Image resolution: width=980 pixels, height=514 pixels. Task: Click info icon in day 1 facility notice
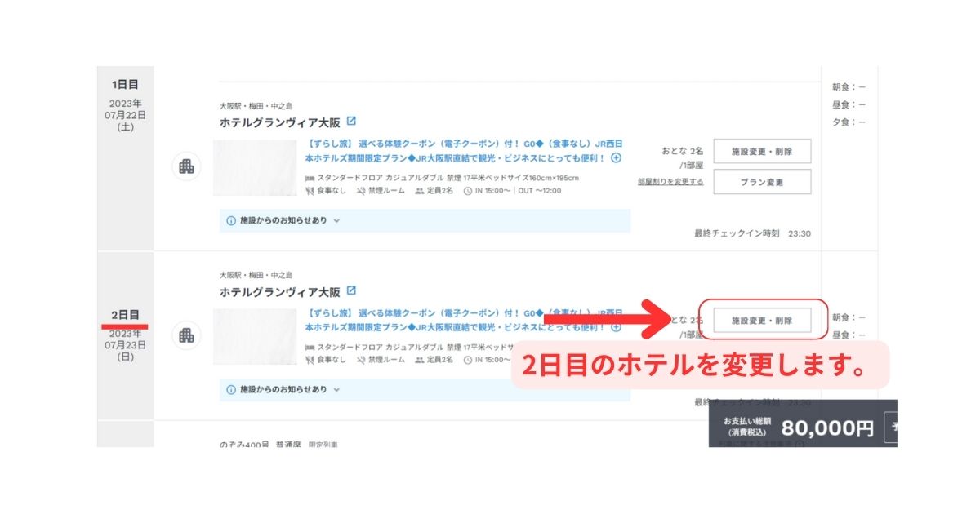[231, 220]
